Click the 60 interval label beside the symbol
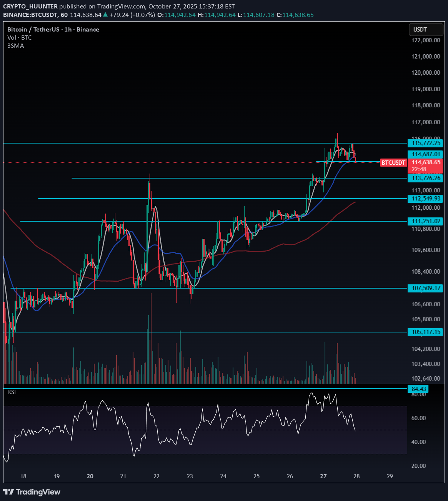The width and height of the screenshot is (448, 501). tap(64, 15)
